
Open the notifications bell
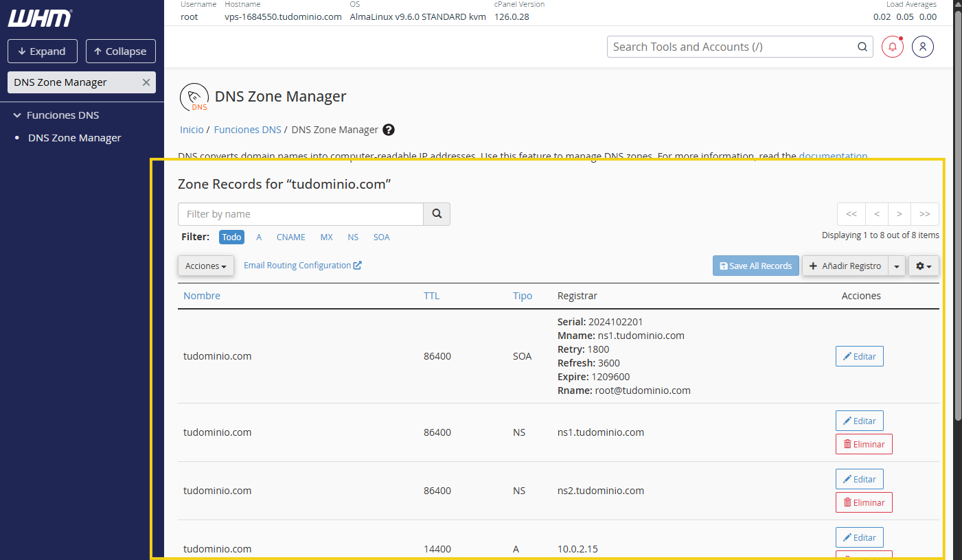point(892,46)
